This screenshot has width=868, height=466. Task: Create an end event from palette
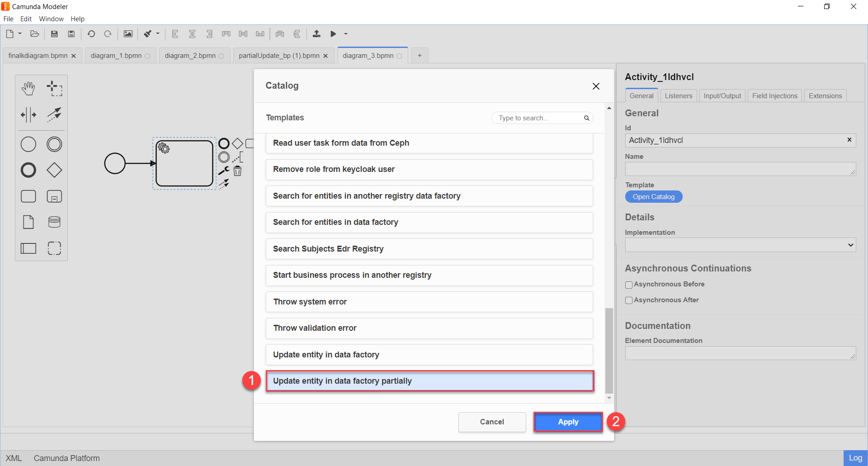(28, 170)
